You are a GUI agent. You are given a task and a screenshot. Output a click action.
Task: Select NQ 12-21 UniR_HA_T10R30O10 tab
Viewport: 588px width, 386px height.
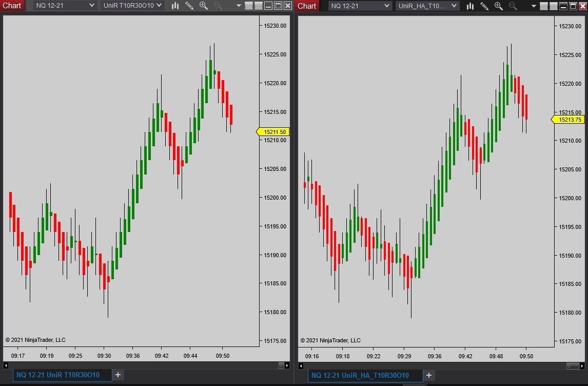tap(365, 375)
